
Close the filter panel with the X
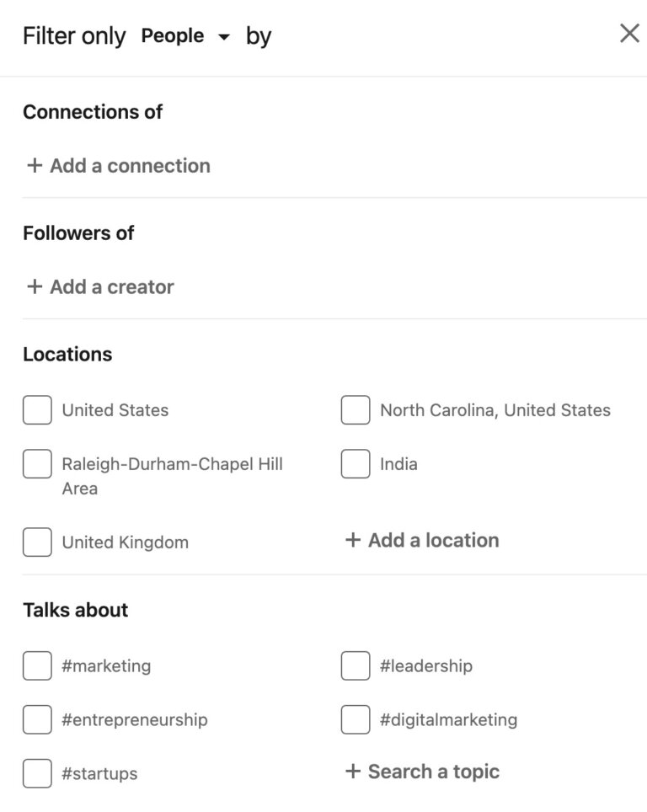click(628, 34)
